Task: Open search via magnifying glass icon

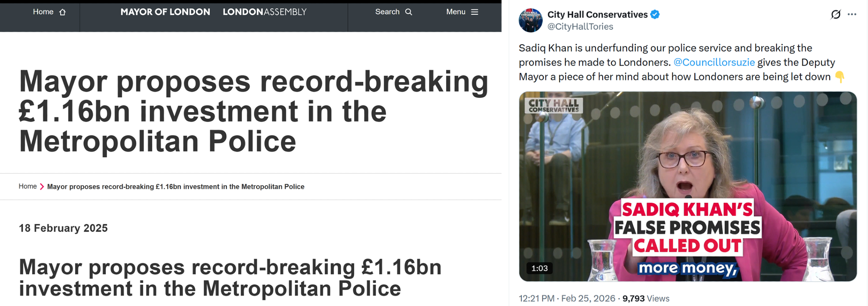Action: click(408, 12)
